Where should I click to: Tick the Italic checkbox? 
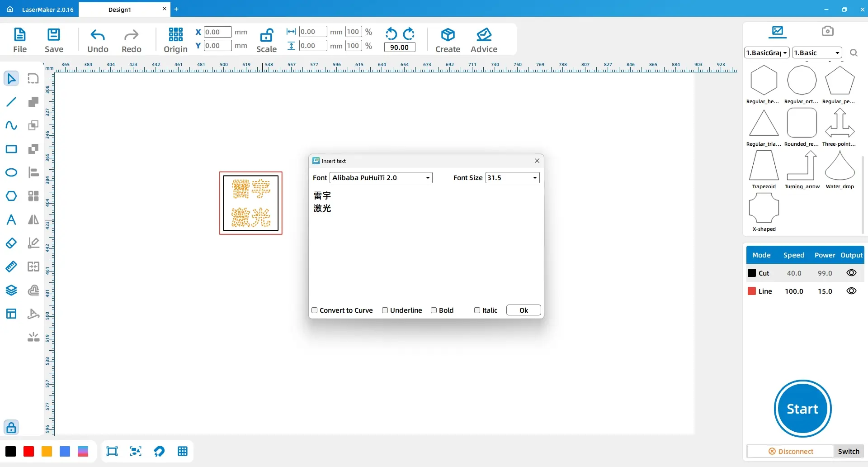[x=477, y=310]
